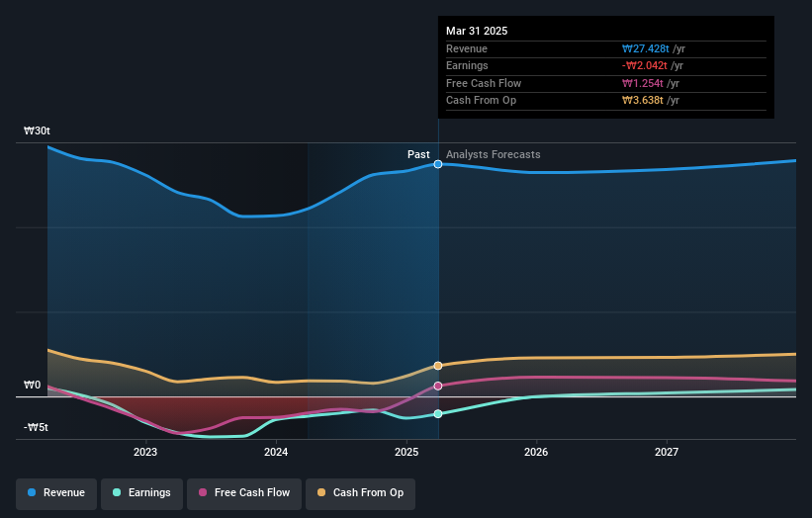Click the -₩2.042t earnings value
812x518 pixels.
pyautogui.click(x=645, y=65)
